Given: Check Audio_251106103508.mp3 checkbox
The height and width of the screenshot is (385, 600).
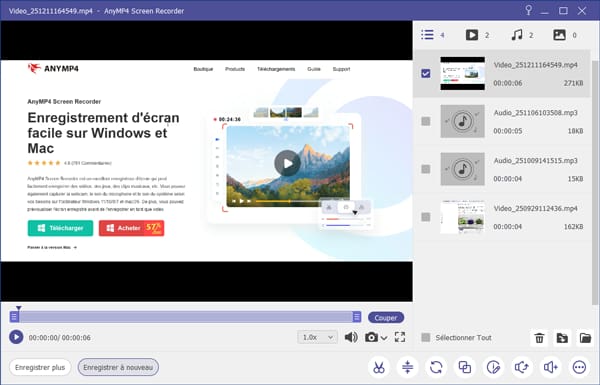Looking at the screenshot, I should 426,121.
